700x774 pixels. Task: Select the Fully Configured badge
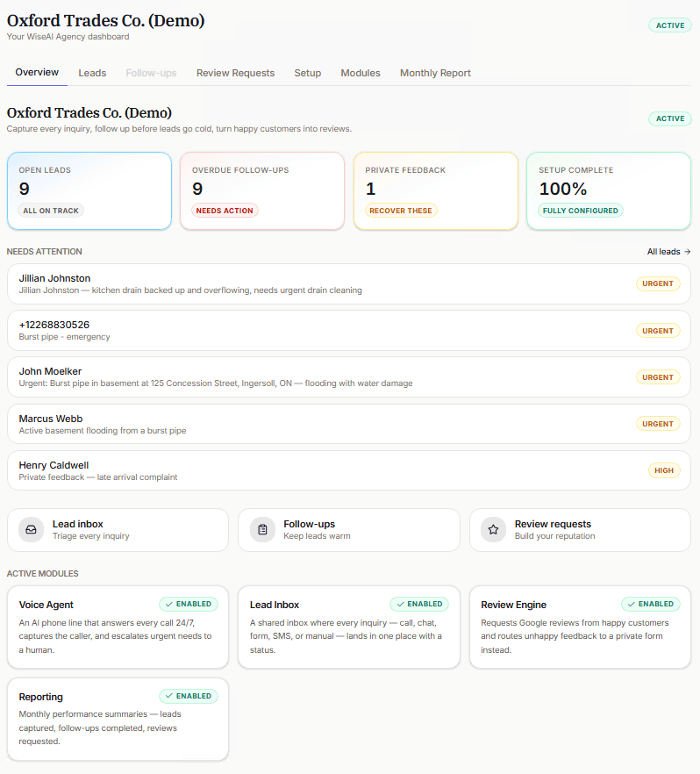[581, 211]
